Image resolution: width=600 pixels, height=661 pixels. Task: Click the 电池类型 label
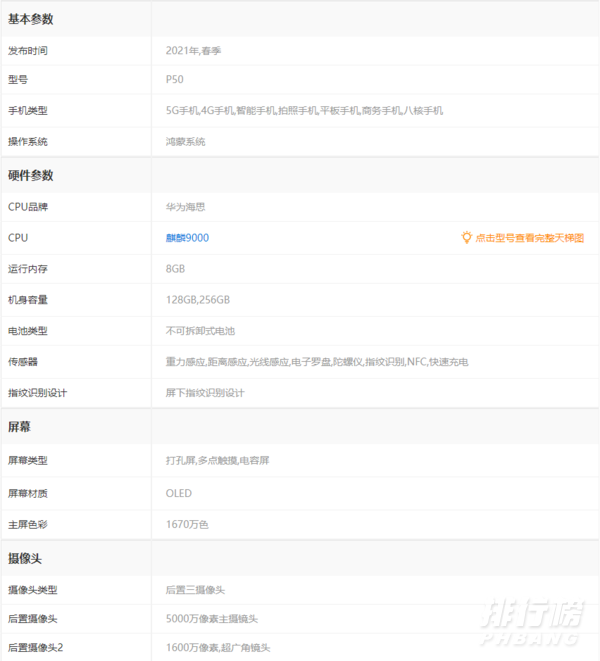point(28,331)
